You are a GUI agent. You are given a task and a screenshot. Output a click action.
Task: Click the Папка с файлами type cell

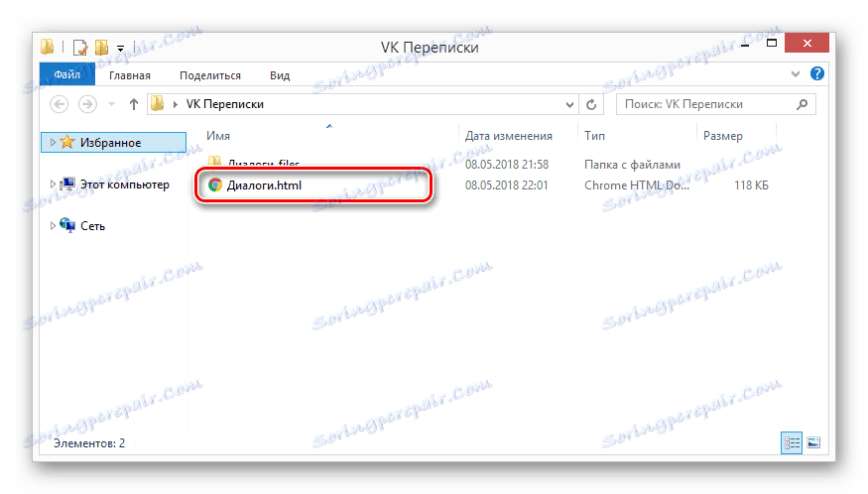tap(632, 165)
